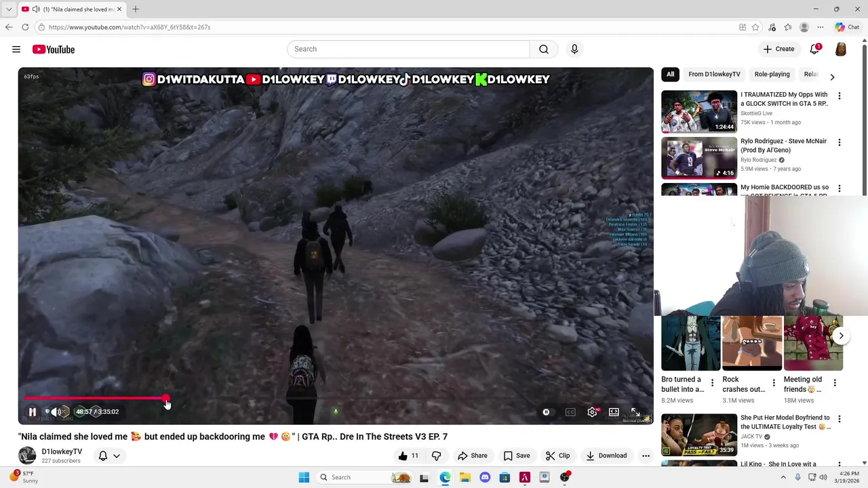Go to YouTube home via logo
This screenshot has width=868, height=488.
tap(53, 49)
